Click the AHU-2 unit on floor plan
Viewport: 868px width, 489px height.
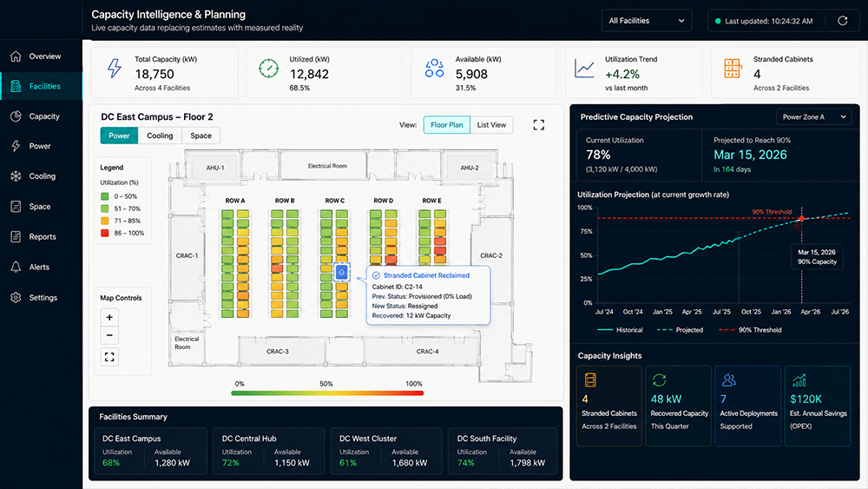pyautogui.click(x=469, y=168)
